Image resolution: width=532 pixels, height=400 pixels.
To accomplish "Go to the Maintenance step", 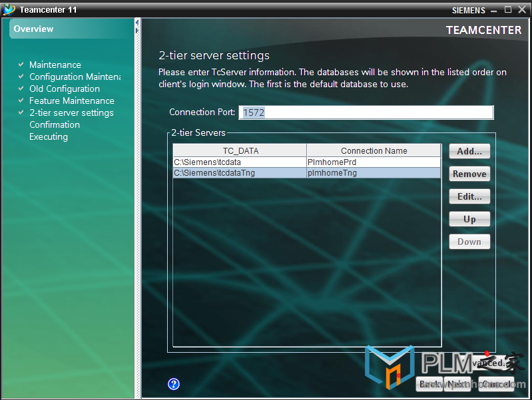I will pos(55,65).
